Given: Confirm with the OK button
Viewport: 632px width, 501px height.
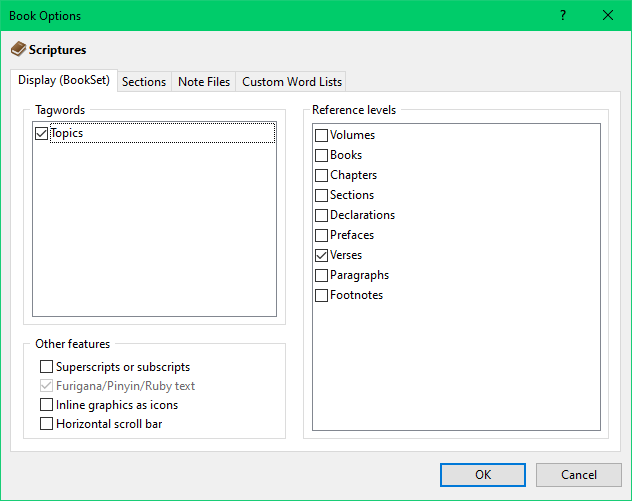Looking at the screenshot, I should 483,475.
